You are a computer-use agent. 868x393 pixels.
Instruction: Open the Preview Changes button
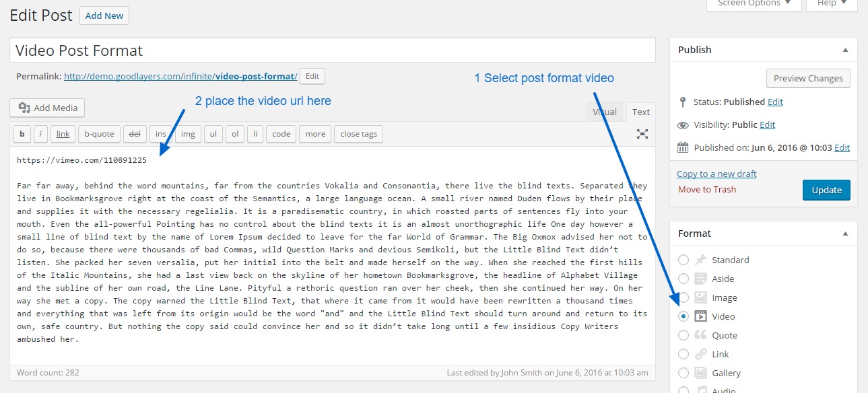[x=808, y=78]
